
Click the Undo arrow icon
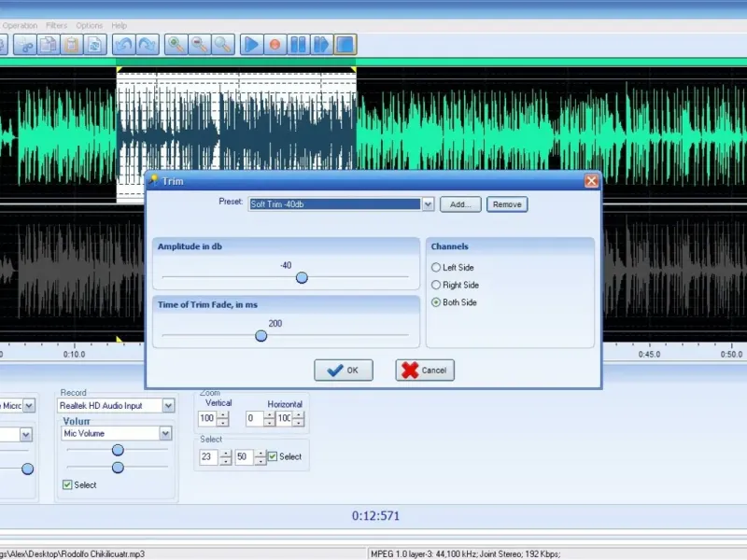123,45
